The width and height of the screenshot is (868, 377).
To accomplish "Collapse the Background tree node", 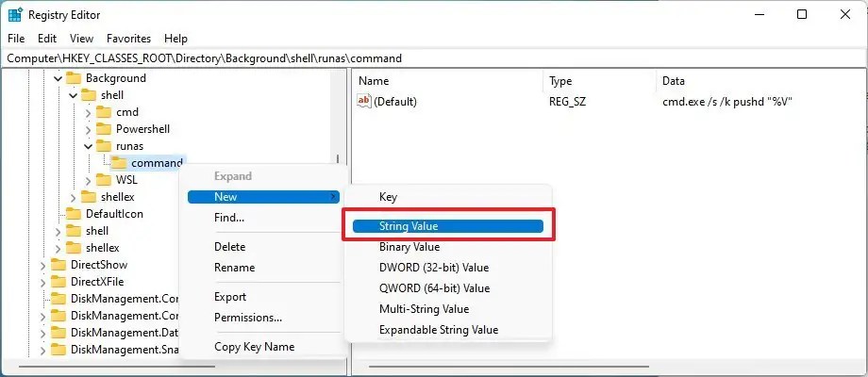I will pos(58,78).
